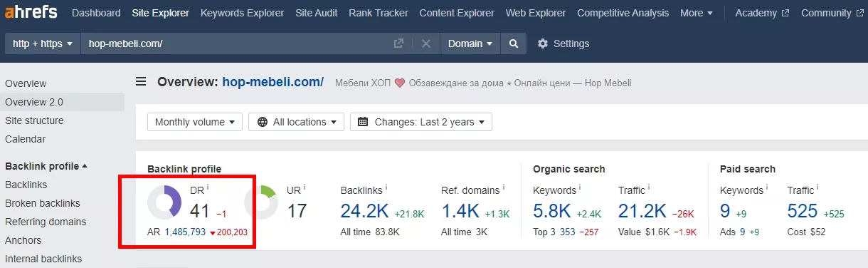Image resolution: width=868 pixels, height=268 pixels.
Task: Open Settings gear next to search
Action: (563, 43)
